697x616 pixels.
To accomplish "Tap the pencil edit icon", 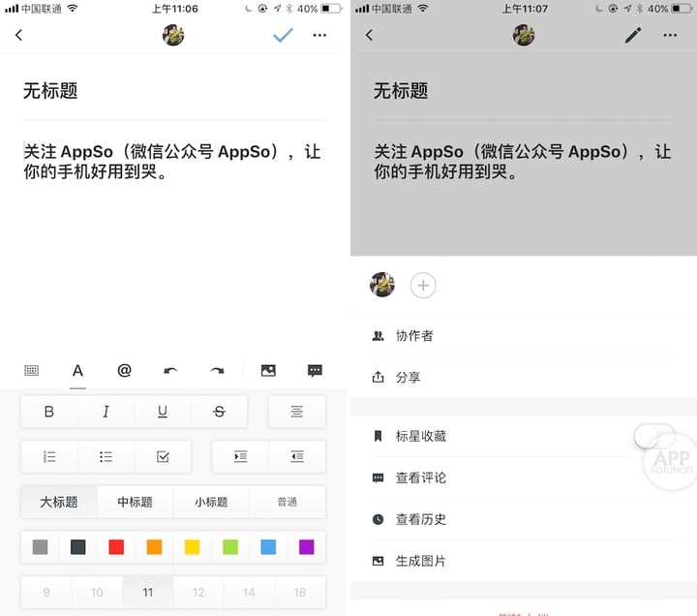I will coord(633,35).
